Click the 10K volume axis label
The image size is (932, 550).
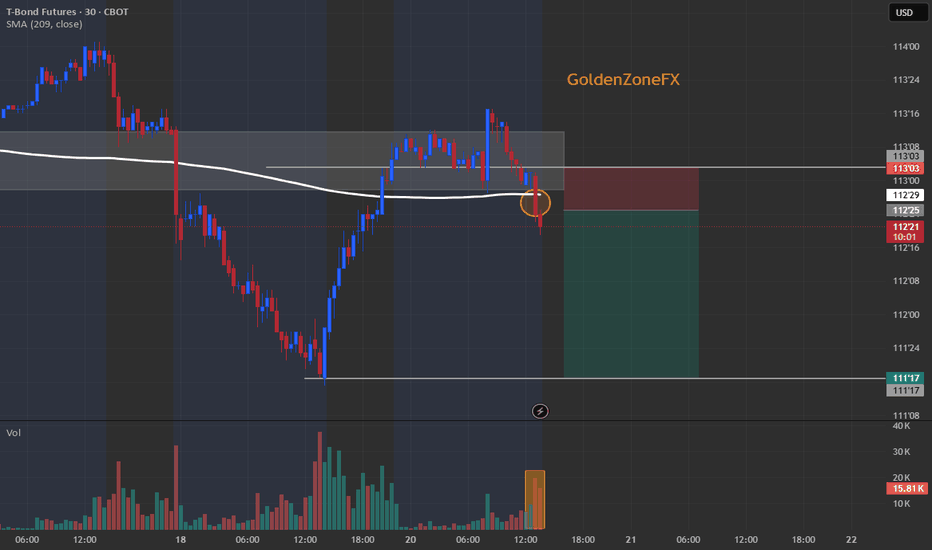[901, 504]
